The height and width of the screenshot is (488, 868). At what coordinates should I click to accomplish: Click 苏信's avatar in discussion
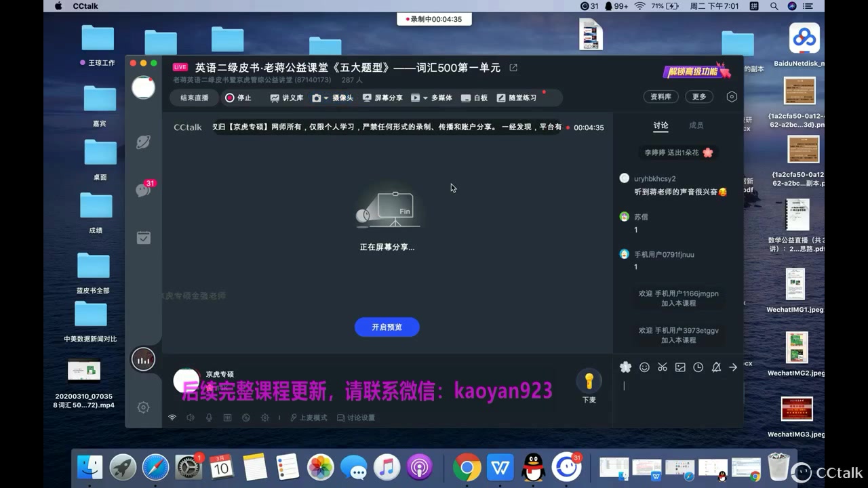(x=625, y=217)
